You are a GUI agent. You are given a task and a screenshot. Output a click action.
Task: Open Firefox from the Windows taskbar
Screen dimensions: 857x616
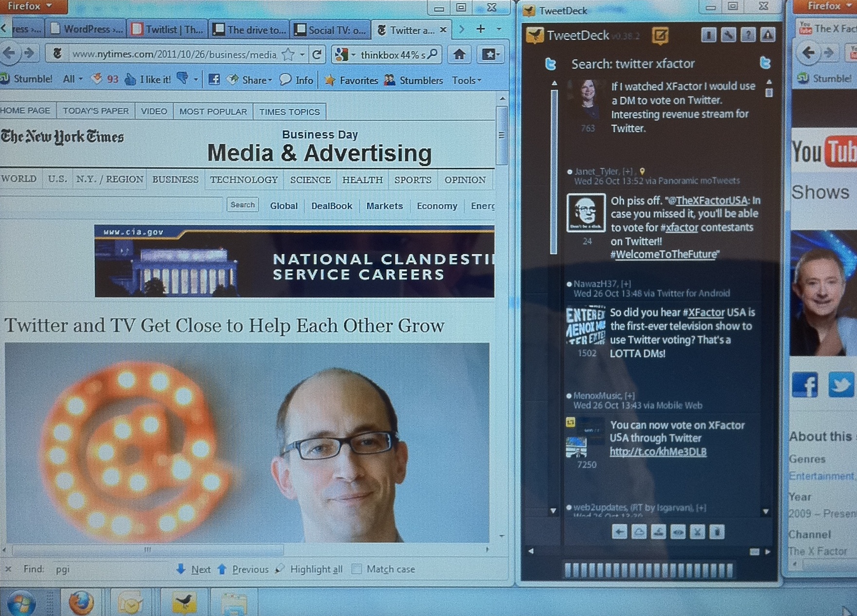tap(81, 603)
